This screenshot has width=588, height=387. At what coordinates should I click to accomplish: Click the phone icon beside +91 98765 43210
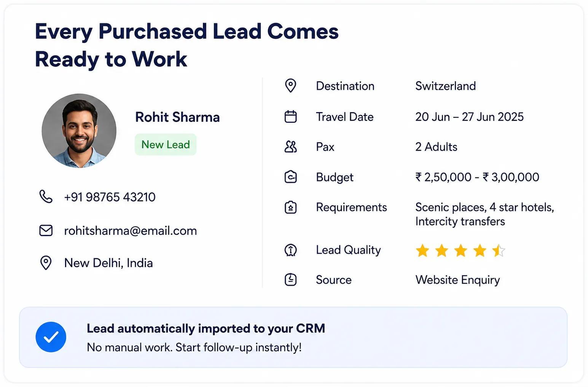[46, 197]
